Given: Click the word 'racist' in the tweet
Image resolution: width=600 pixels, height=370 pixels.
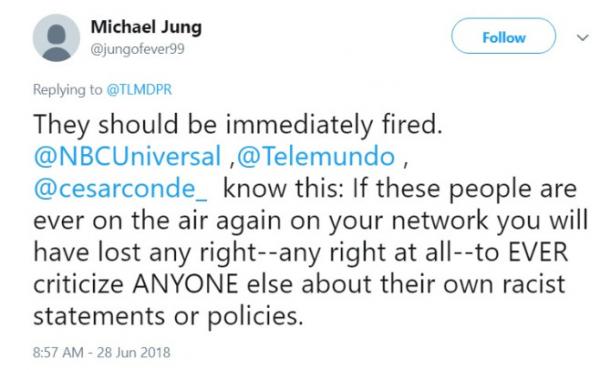Looking at the screenshot, I should 533,284.
